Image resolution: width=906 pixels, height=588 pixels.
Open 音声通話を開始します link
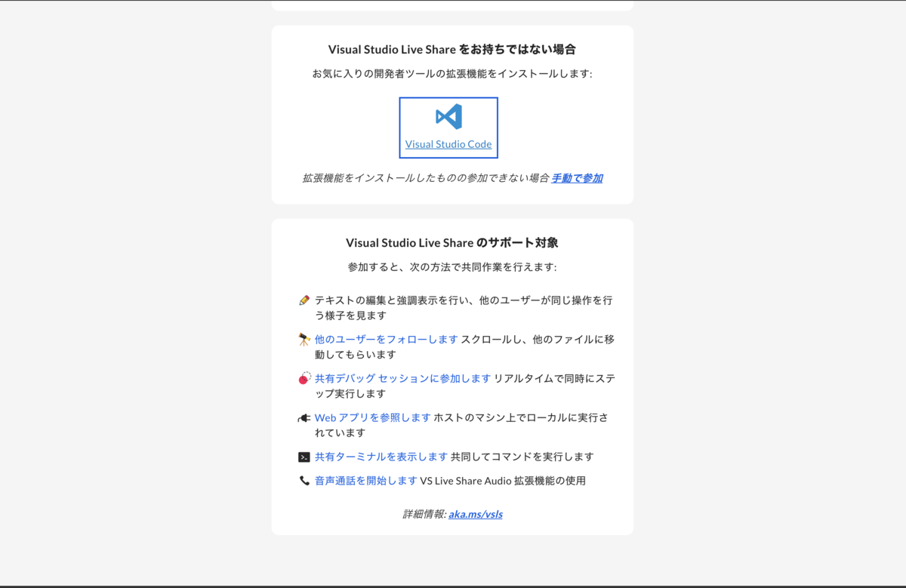tap(366, 481)
